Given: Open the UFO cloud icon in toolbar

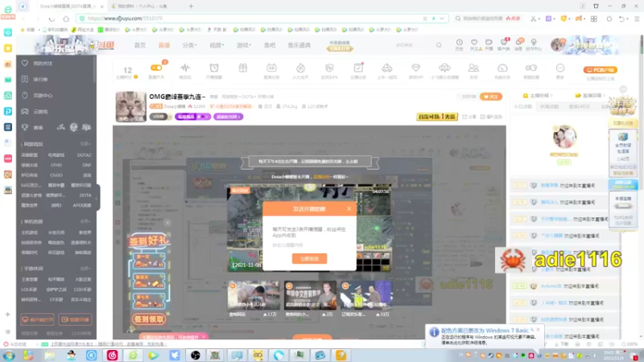Looking at the screenshot, I should [x=444, y=68].
